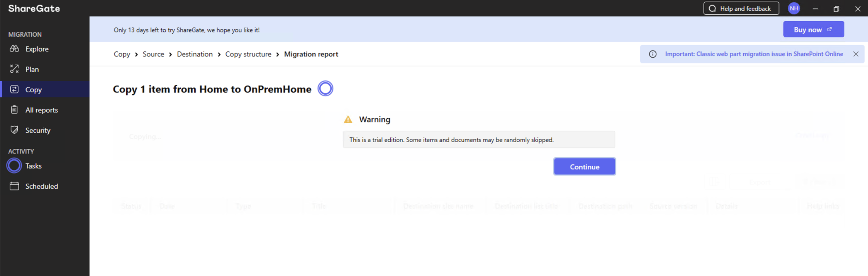Open the Plan section

45,69
